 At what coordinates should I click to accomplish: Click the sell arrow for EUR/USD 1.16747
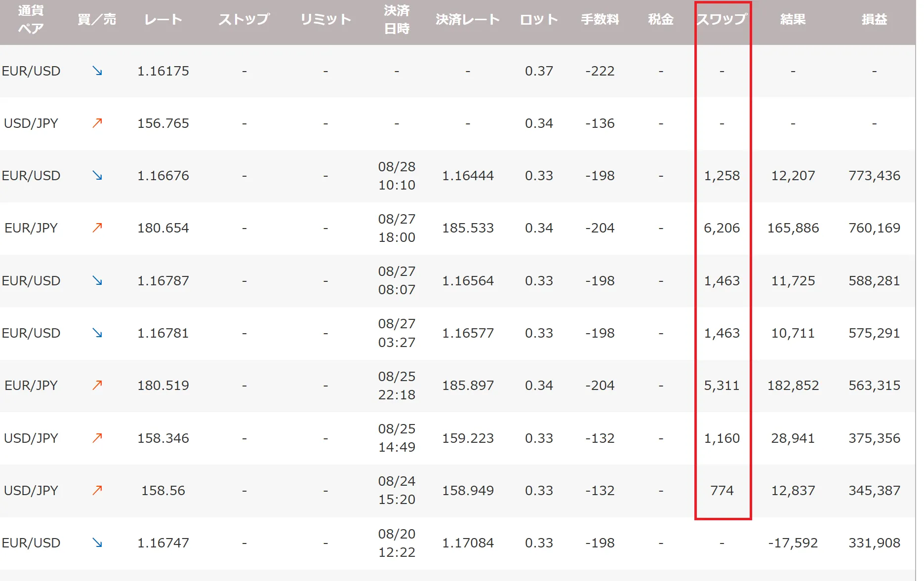97,542
